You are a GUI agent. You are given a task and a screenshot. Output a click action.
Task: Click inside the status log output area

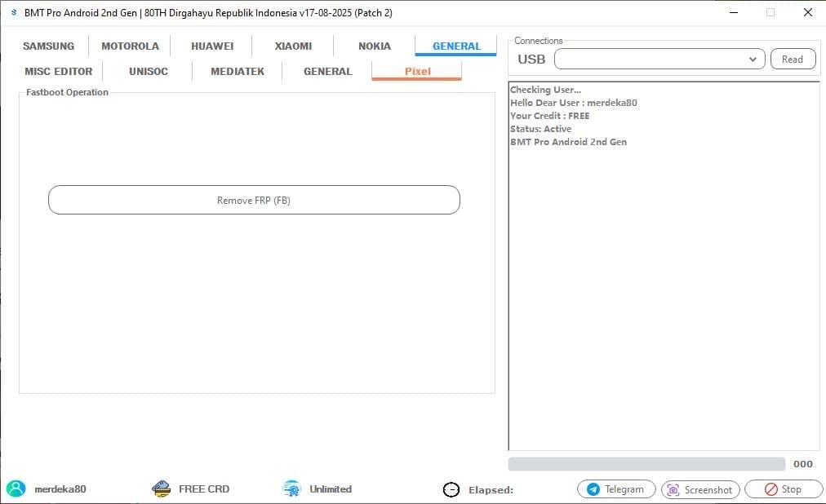coord(661,269)
